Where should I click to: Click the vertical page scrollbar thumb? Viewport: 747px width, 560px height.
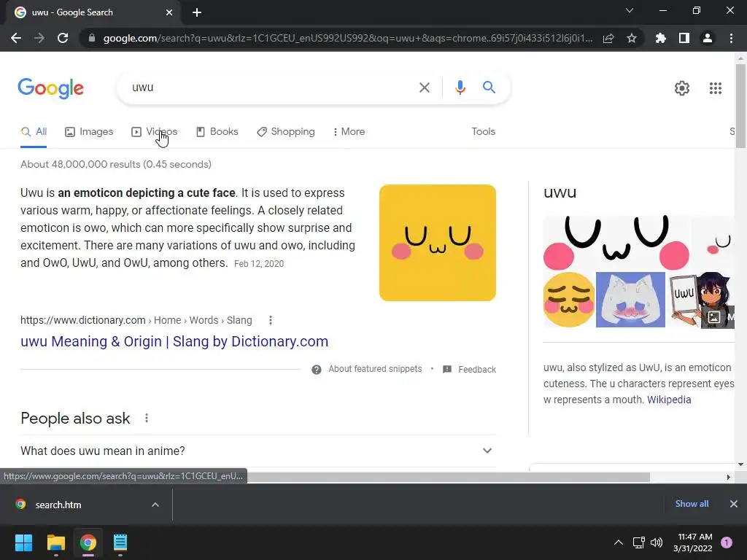pos(740,106)
